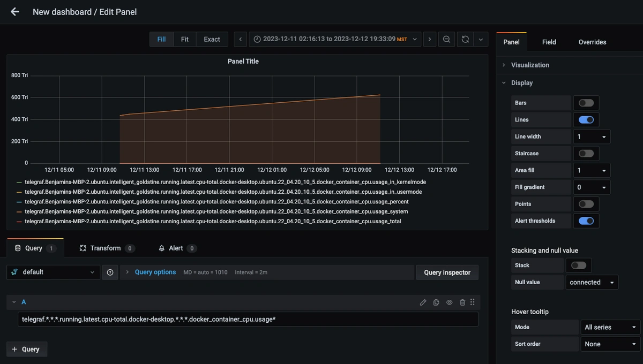Open the Query inspector

click(447, 272)
